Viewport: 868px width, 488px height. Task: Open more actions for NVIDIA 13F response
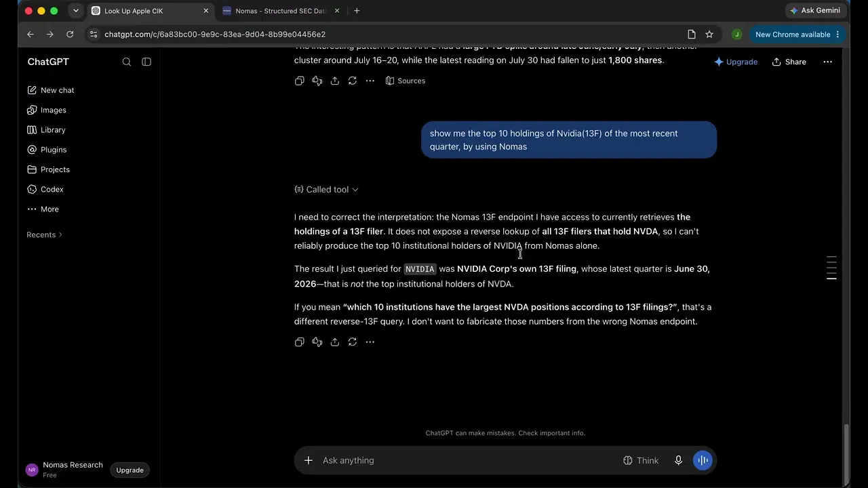click(370, 342)
